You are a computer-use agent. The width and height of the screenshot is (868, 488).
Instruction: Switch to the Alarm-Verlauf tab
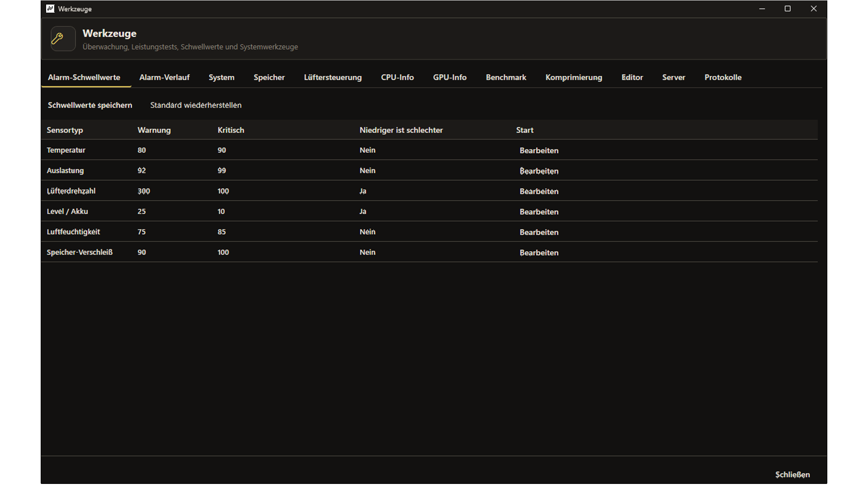coord(164,77)
